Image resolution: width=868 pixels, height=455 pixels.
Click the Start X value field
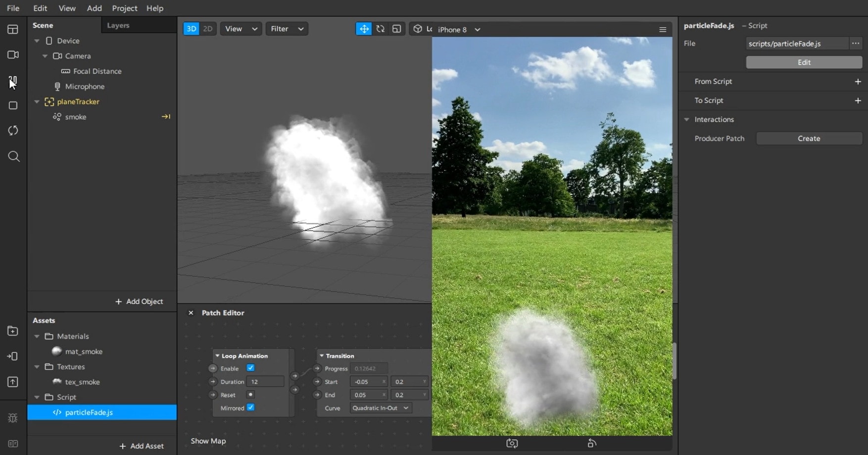click(x=369, y=382)
